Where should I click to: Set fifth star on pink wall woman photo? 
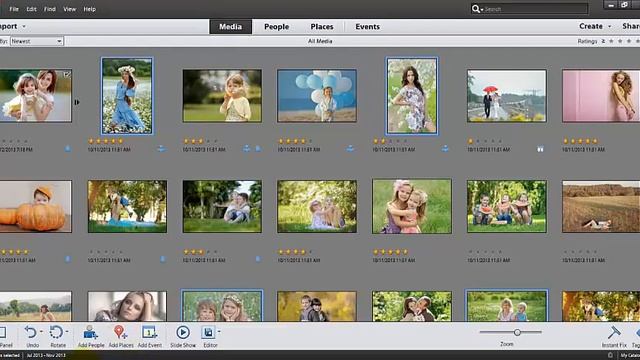(x=595, y=141)
